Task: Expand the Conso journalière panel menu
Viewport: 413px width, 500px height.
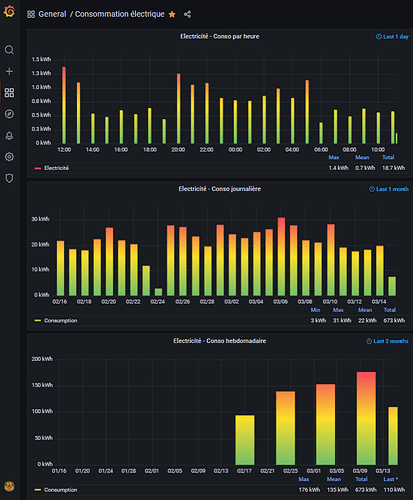Action: point(219,189)
